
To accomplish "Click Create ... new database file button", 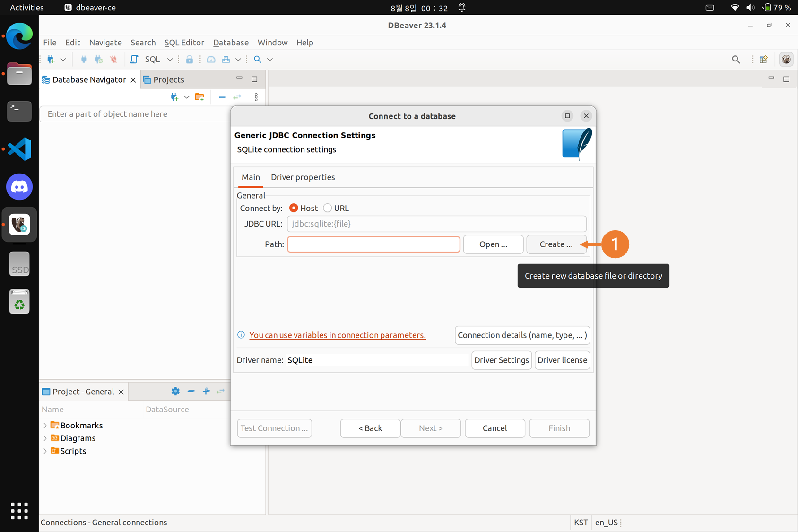I will click(556, 244).
